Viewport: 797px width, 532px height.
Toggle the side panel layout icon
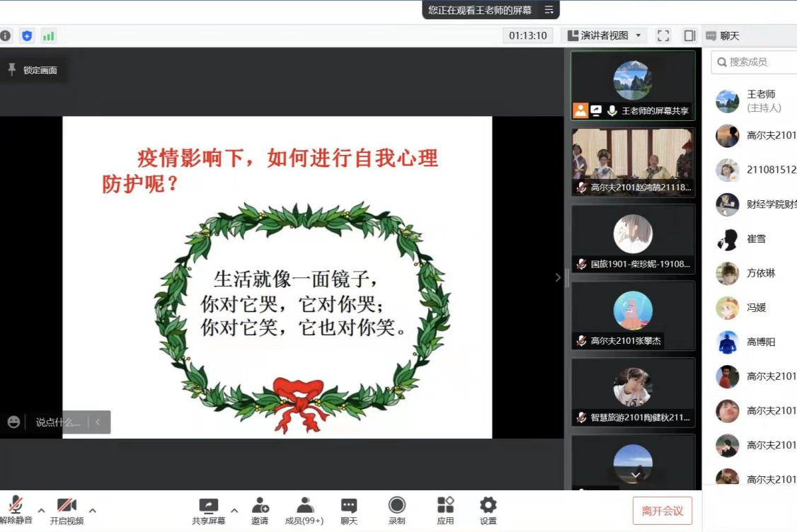689,35
